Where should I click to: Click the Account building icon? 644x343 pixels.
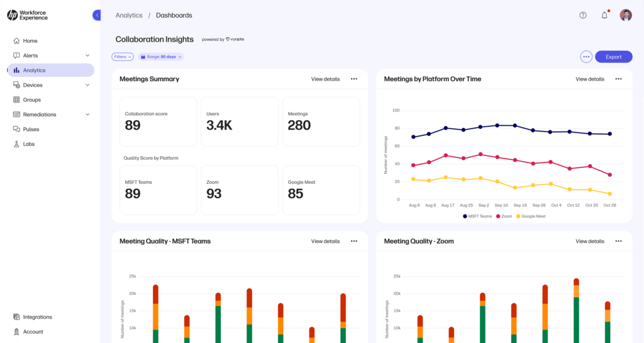pyautogui.click(x=16, y=332)
